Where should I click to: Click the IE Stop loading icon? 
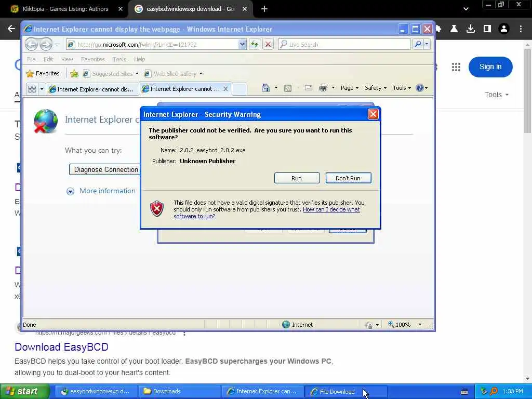(x=268, y=45)
